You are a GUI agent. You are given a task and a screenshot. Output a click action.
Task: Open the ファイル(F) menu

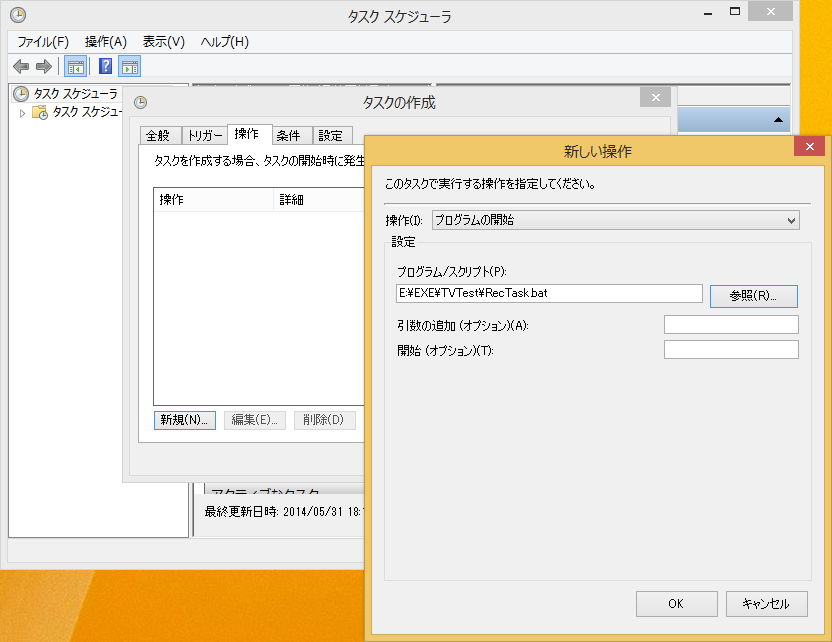[43, 42]
